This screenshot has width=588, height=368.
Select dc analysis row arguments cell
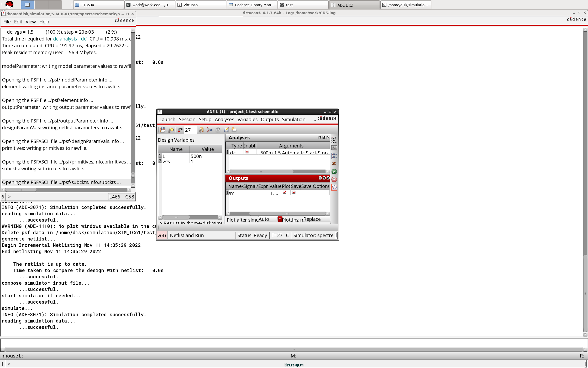coord(293,152)
